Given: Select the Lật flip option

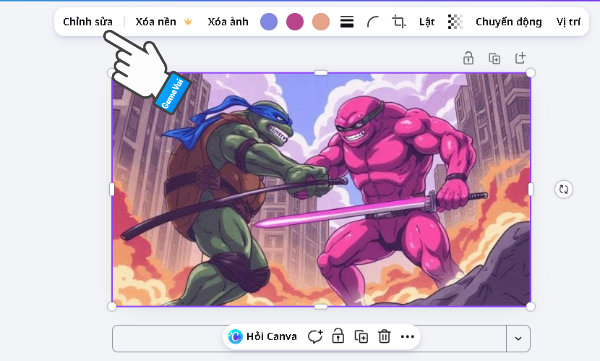Looking at the screenshot, I should click(x=427, y=22).
